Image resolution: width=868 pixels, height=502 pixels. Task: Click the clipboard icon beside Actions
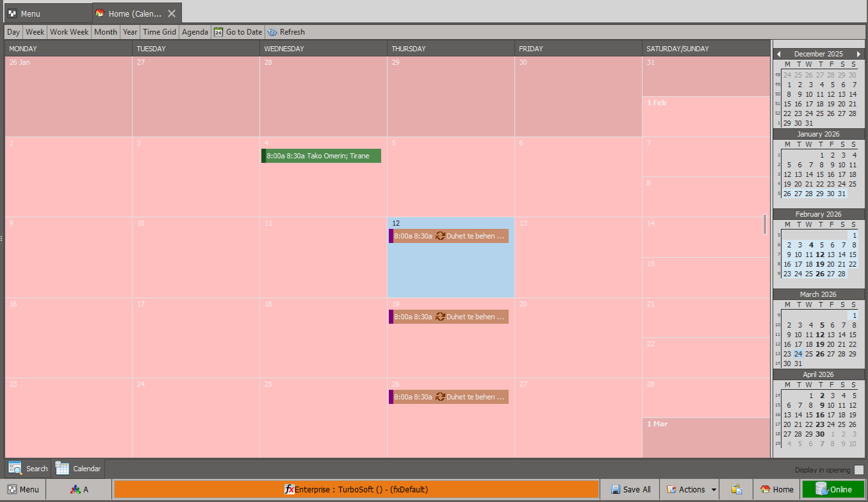[736, 489]
